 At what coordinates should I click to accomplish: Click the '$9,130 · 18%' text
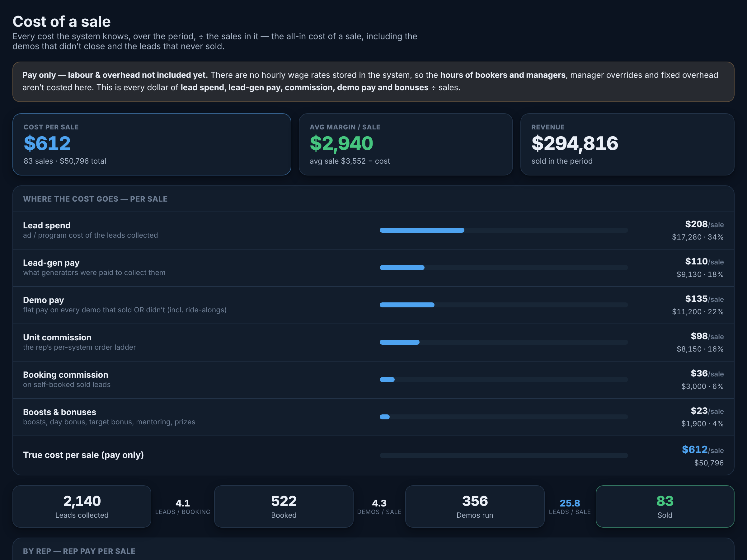(x=700, y=274)
